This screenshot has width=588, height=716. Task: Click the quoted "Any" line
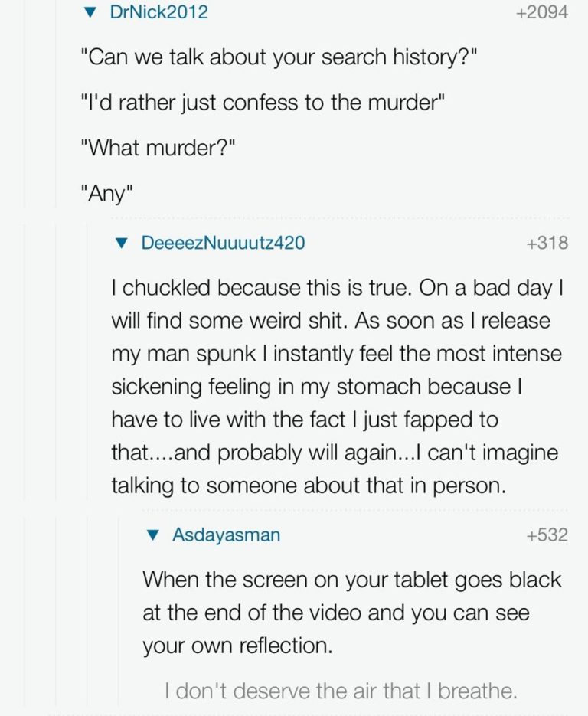click(106, 193)
